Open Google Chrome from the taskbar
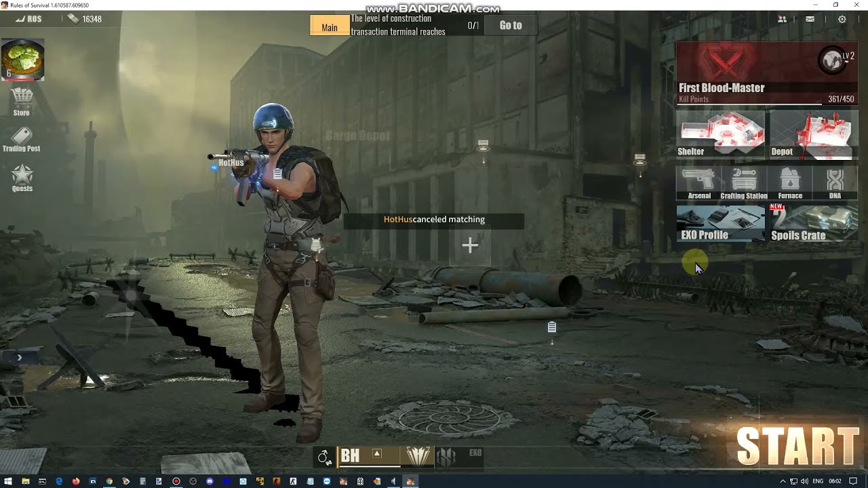The height and width of the screenshot is (488, 868). [x=109, y=481]
